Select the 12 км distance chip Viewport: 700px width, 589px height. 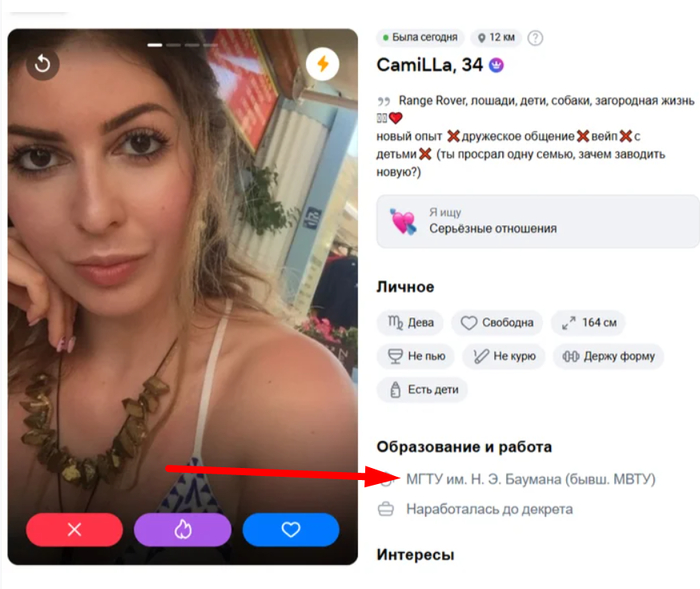point(496,38)
